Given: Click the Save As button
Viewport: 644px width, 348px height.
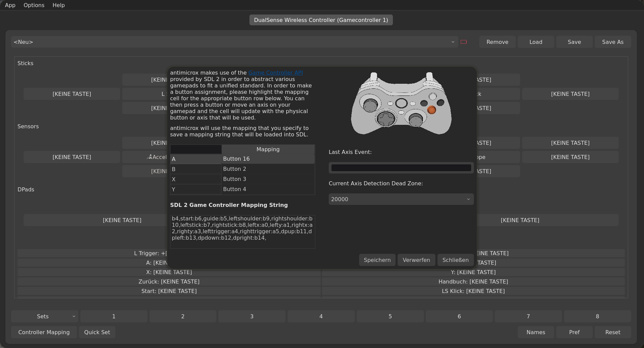Looking at the screenshot, I should pyautogui.click(x=612, y=42).
